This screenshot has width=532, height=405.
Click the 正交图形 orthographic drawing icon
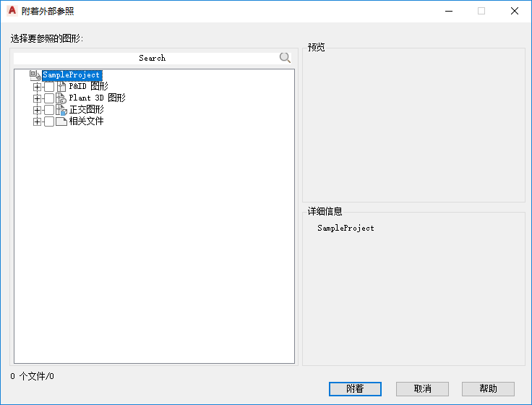coord(61,110)
